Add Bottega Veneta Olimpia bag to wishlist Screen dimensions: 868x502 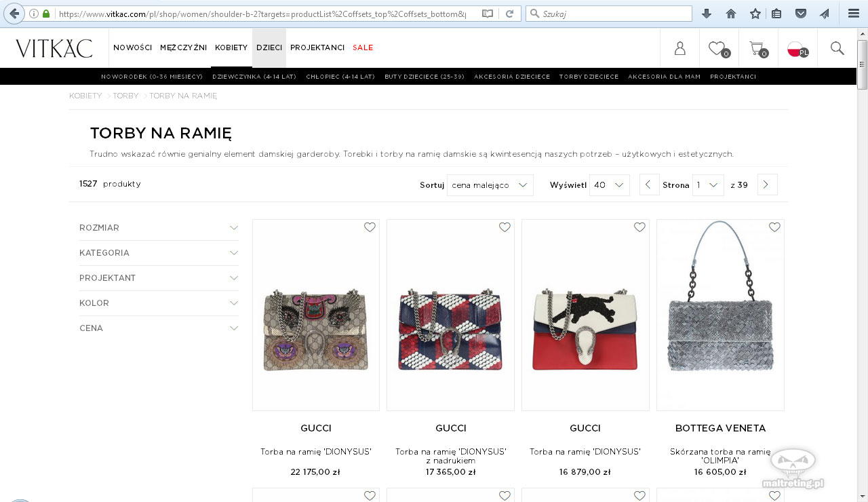click(774, 227)
